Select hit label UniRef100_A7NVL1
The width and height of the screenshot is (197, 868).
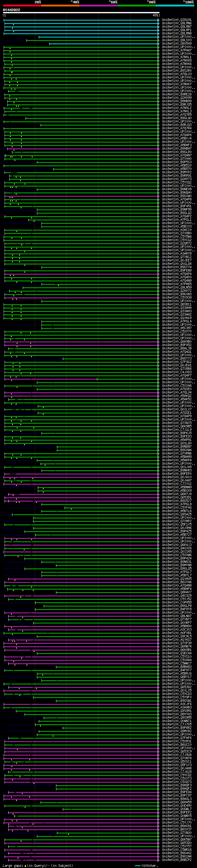click(x=177, y=57)
